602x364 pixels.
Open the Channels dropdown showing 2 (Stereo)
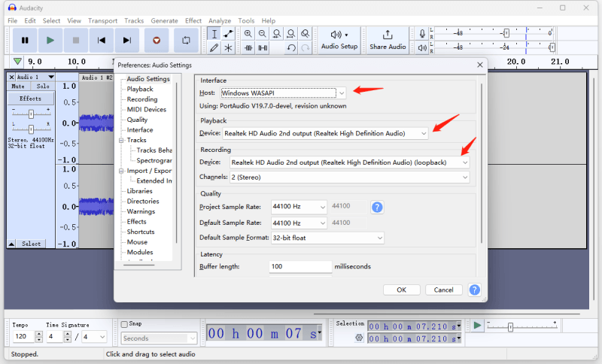[349, 177]
